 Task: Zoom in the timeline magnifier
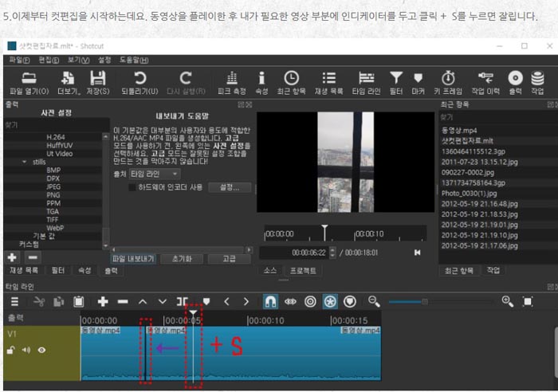click(x=508, y=302)
